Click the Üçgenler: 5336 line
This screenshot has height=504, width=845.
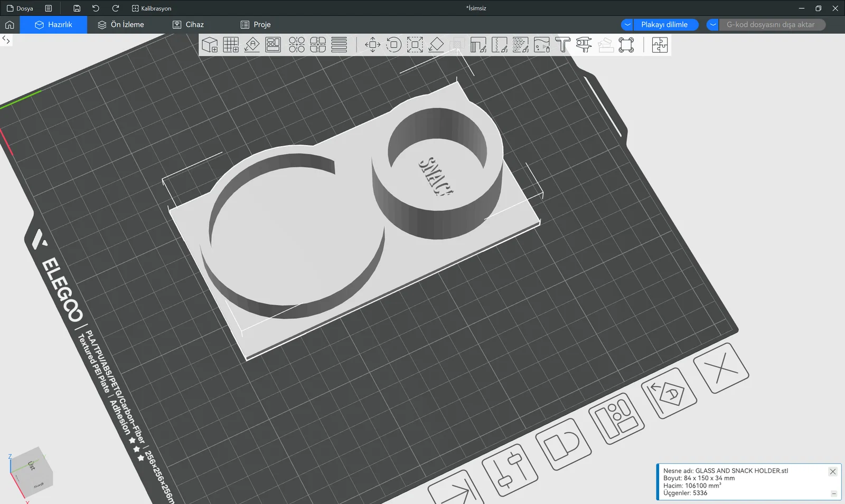point(686,493)
